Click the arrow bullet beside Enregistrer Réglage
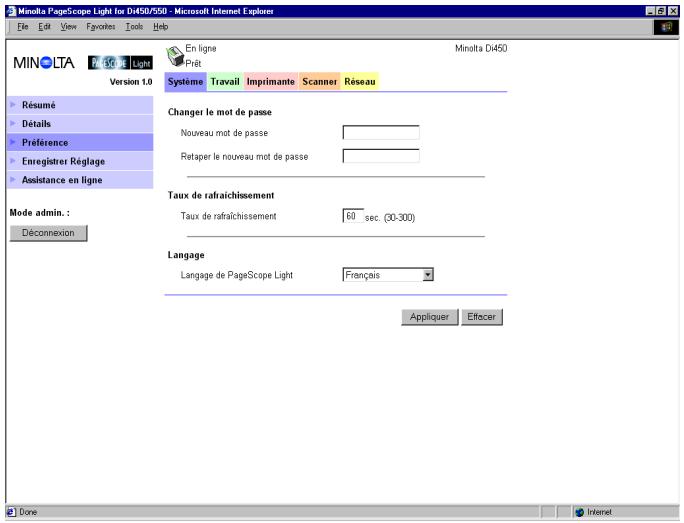Screen dimensions: 684x523 point(13,161)
